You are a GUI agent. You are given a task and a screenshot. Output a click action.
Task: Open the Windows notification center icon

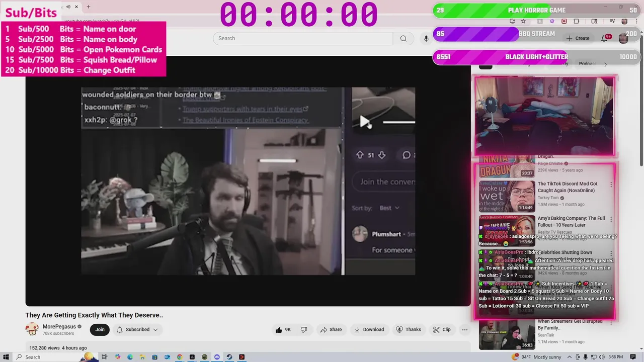point(633,357)
